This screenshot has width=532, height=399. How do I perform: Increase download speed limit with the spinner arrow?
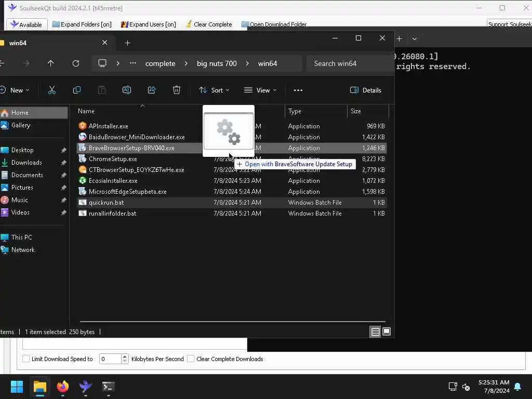click(x=125, y=356)
